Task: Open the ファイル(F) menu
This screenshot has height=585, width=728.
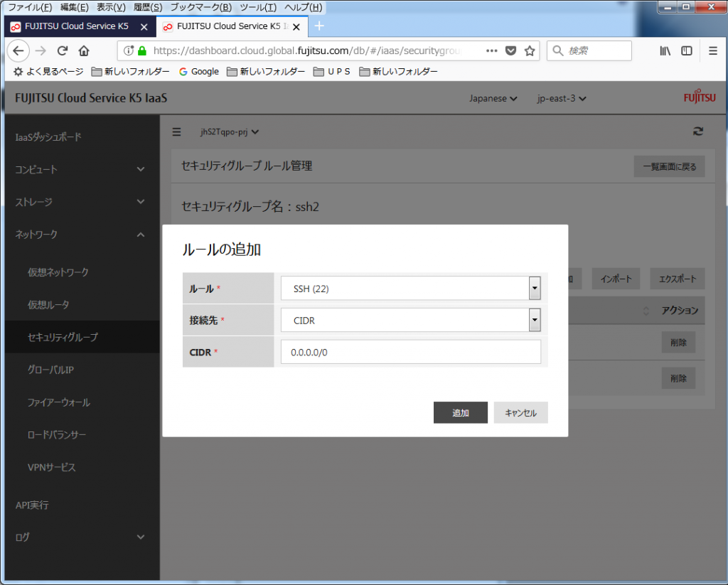Action: 30,7
